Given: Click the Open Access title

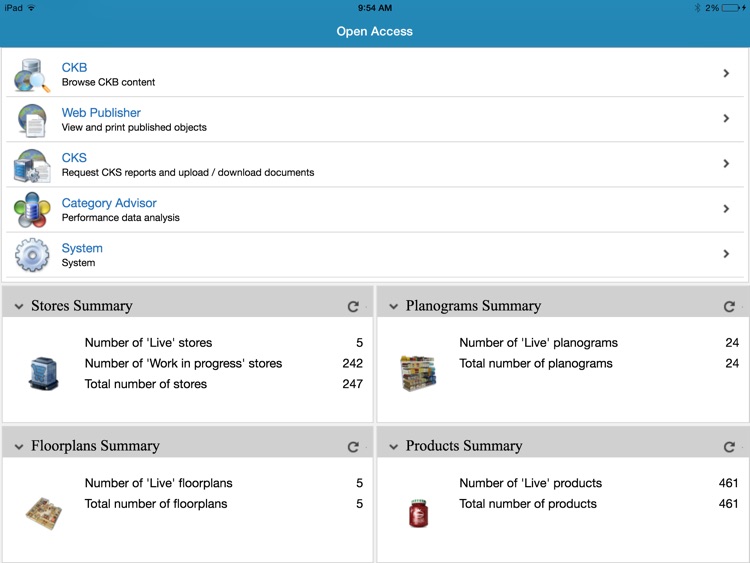Looking at the screenshot, I should [375, 31].
